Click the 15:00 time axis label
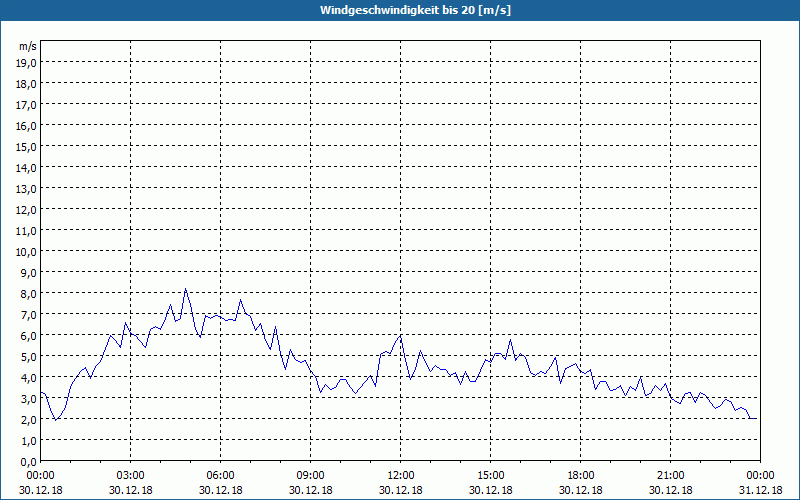 (x=491, y=476)
